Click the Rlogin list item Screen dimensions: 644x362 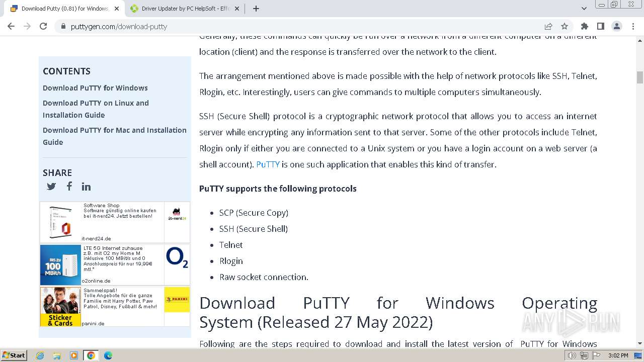[x=231, y=261]
